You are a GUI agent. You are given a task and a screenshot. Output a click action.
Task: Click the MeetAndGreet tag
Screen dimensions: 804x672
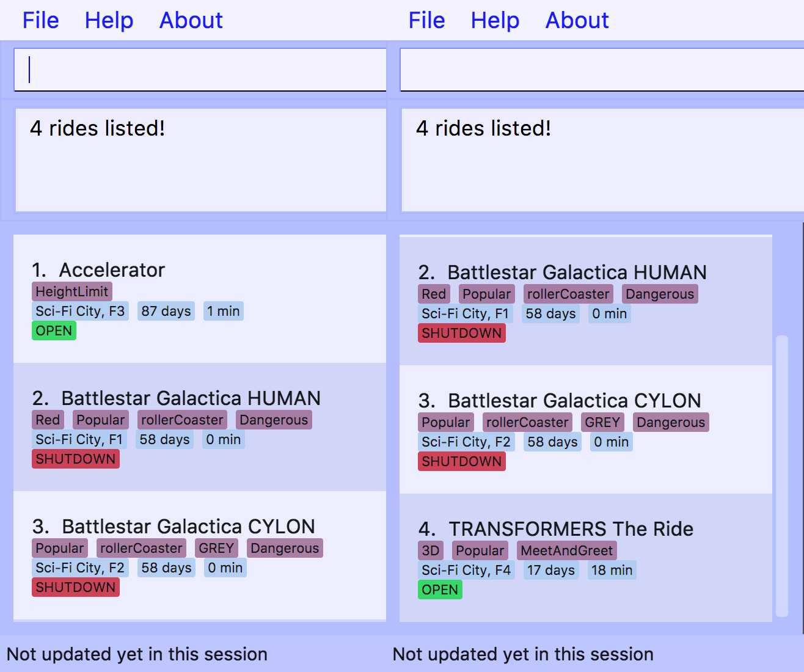pyautogui.click(x=567, y=550)
